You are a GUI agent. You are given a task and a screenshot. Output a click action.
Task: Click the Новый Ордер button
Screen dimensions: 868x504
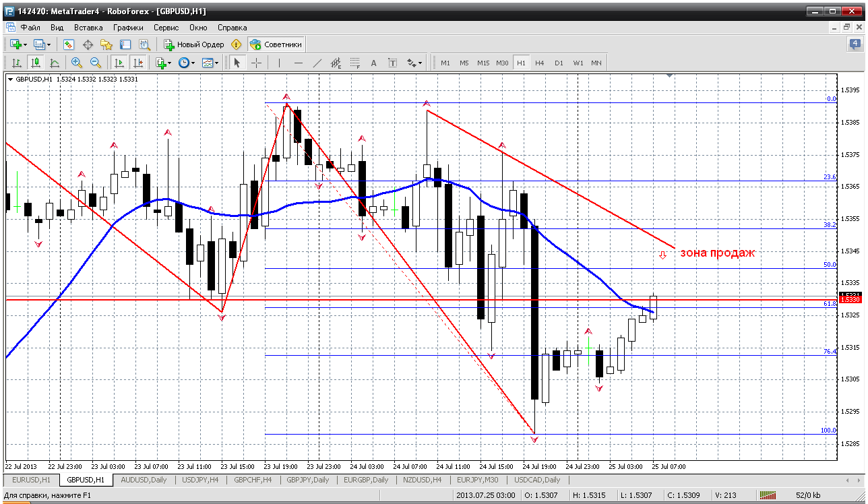click(193, 44)
